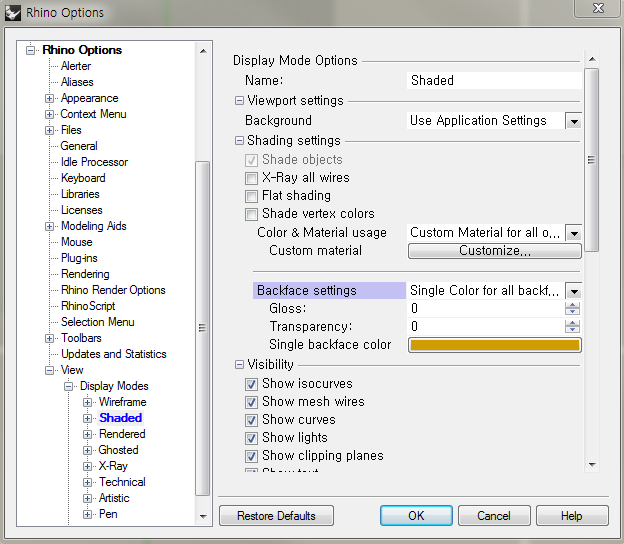Collapse the Shading settings section
The image size is (624, 544).
click(239, 140)
